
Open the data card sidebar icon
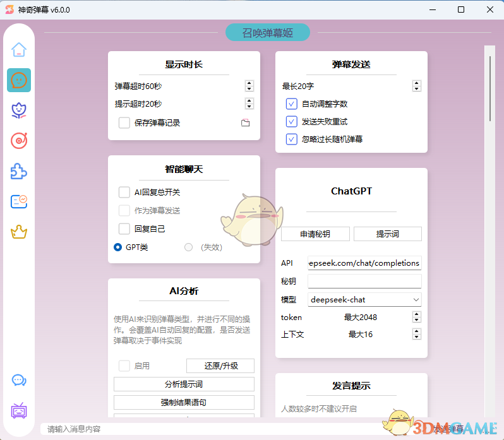coord(19,202)
